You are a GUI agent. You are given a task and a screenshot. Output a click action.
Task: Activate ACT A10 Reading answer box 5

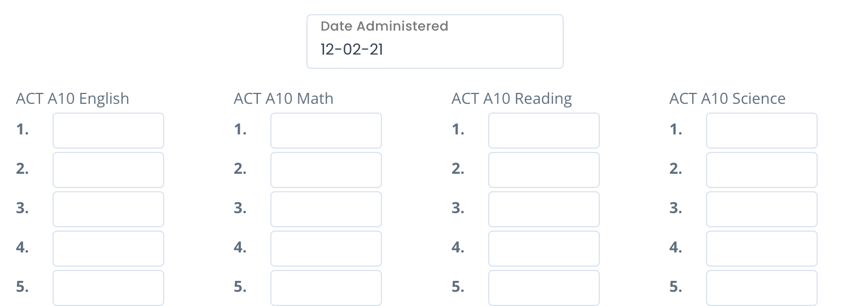544,288
